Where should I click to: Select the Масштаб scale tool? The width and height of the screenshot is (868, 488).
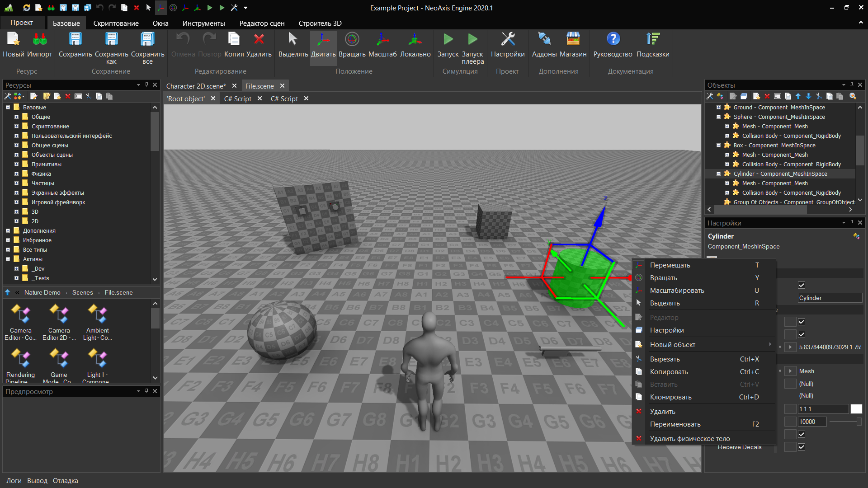[x=382, y=45]
